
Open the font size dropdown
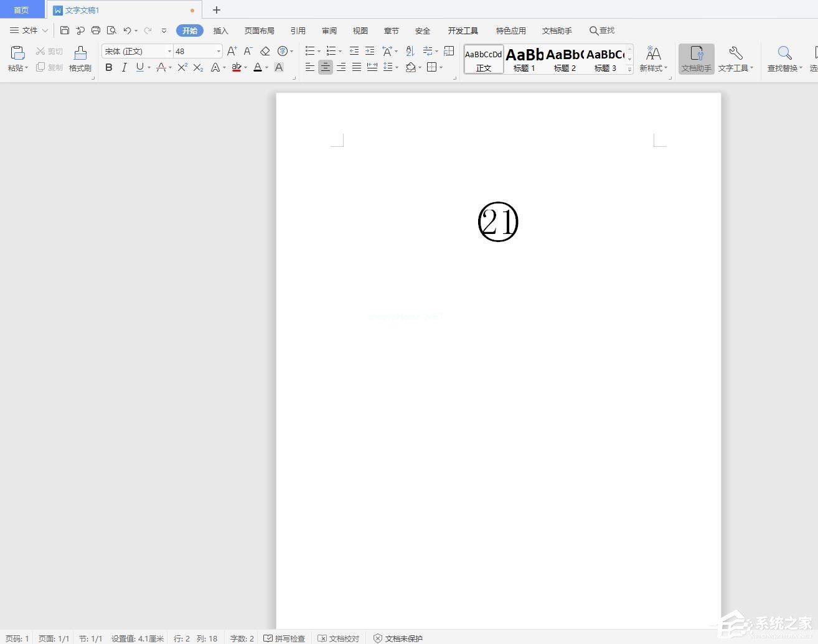tap(217, 51)
